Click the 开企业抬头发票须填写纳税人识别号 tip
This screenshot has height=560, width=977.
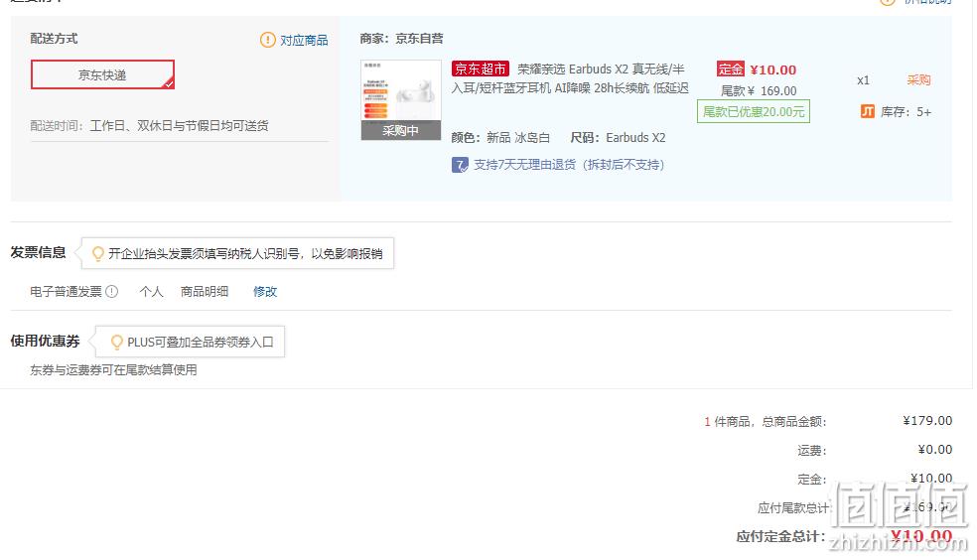[x=245, y=253]
